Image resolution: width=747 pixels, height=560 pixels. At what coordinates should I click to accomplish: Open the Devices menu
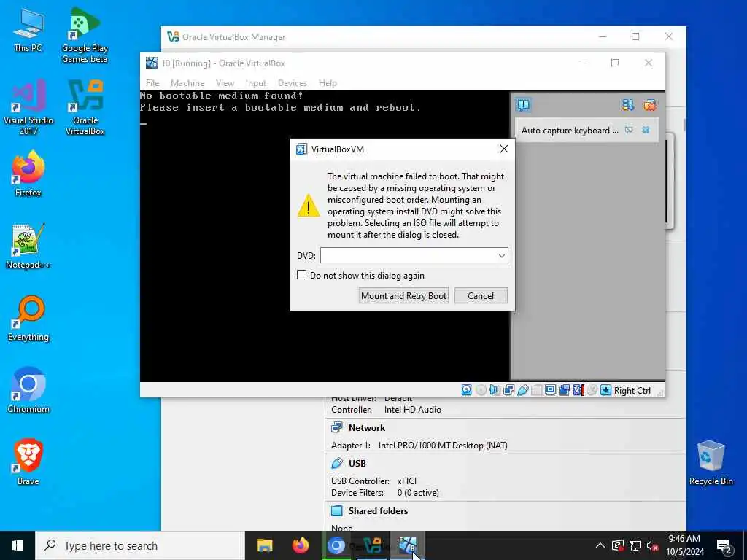pos(292,83)
